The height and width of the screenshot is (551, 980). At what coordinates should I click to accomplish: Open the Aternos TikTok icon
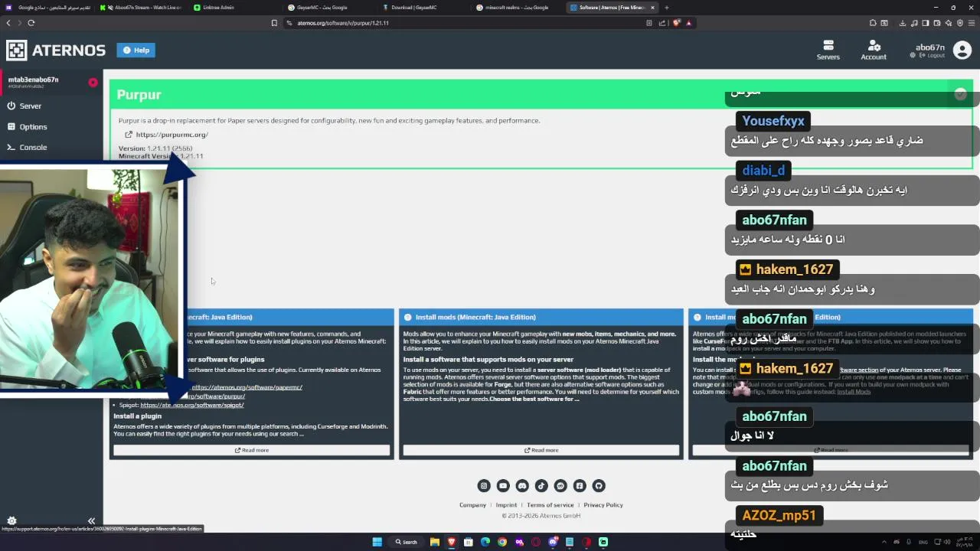(x=541, y=485)
